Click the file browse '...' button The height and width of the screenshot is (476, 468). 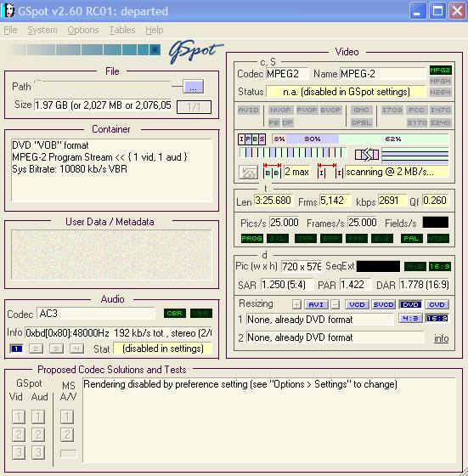pyautogui.click(x=193, y=87)
